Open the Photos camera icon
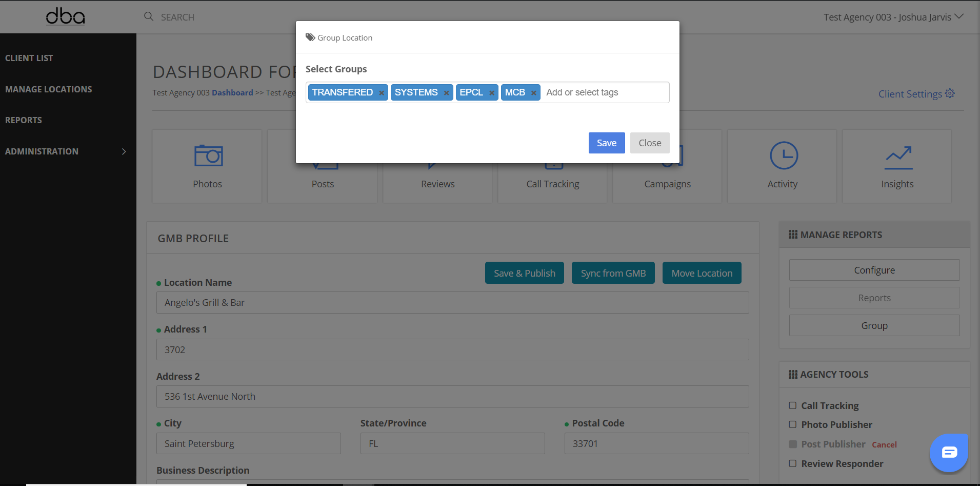980x486 pixels. pos(208,155)
